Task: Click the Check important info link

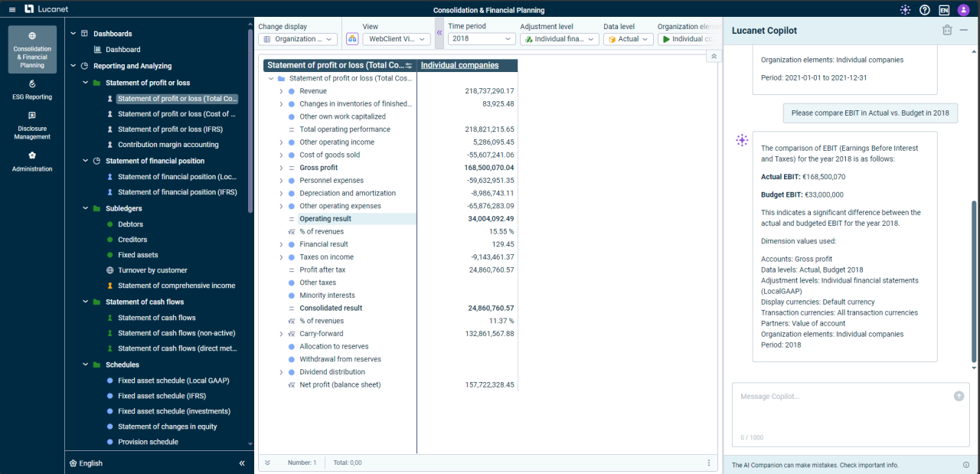Action: pos(871,464)
